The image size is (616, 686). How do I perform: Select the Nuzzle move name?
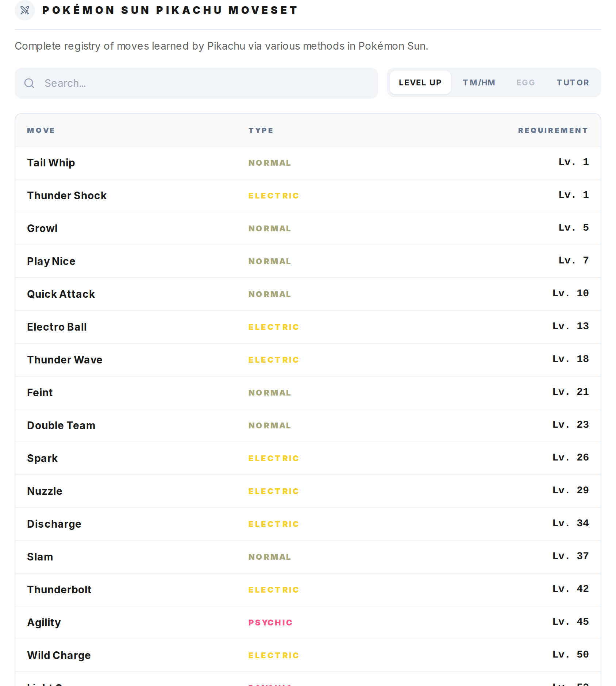click(45, 491)
